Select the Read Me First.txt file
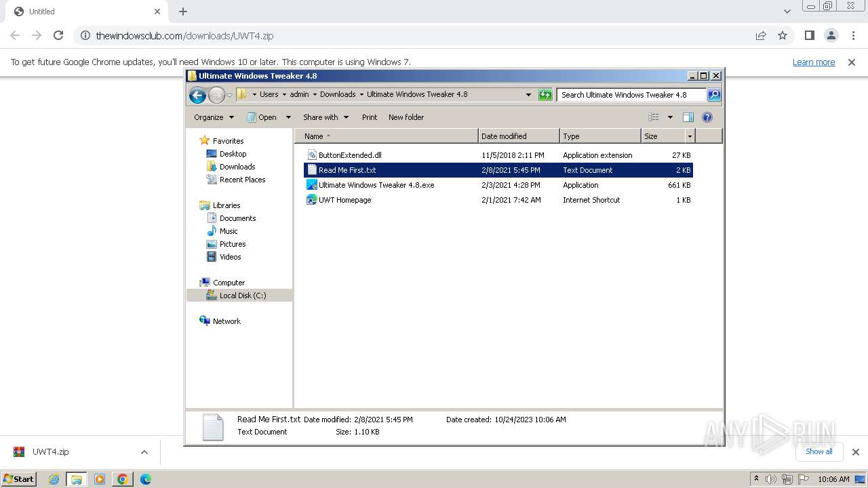Screen dimensions: 868x488 498,170
